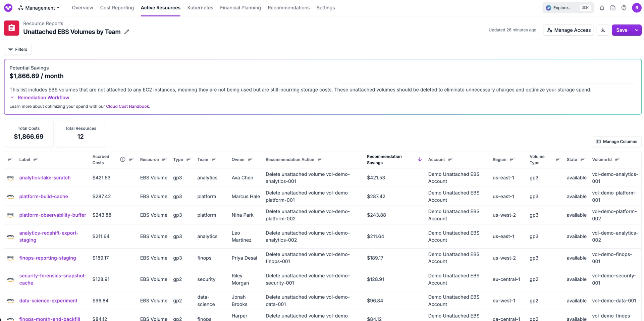The image size is (644, 321).
Task: Click the leftmost table header menu icon
Action: pos(10,159)
